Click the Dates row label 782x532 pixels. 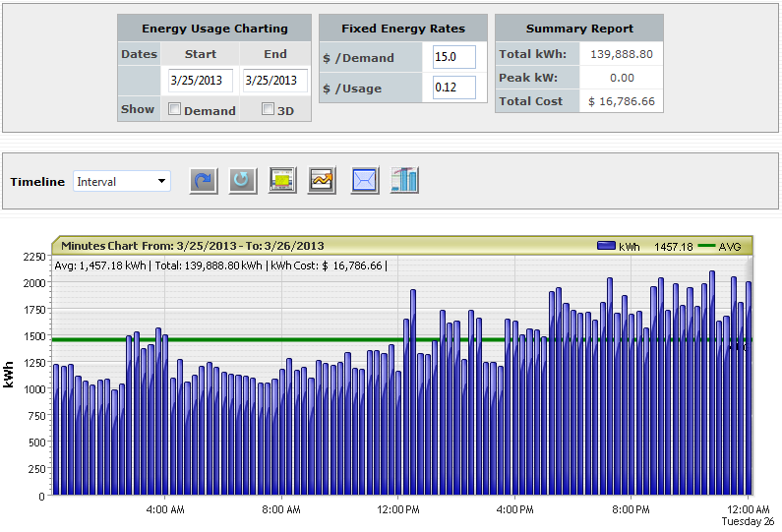(x=139, y=54)
